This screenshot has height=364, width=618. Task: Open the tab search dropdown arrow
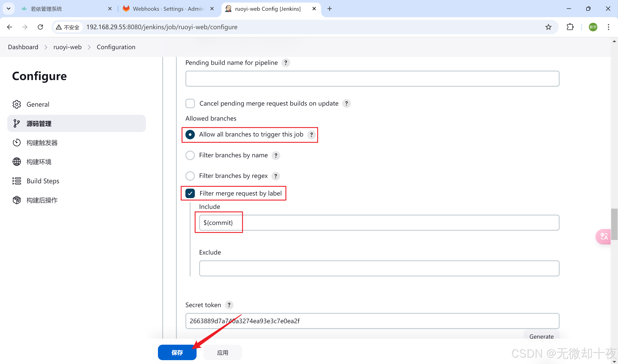9,9
